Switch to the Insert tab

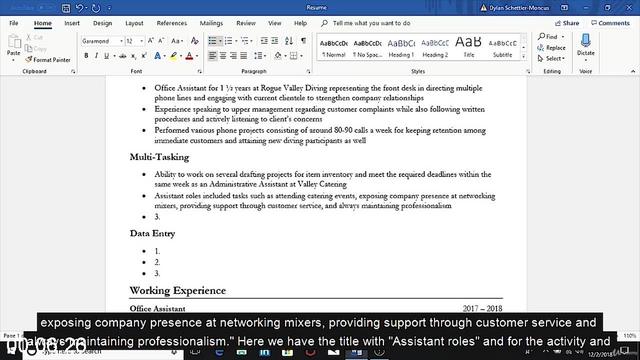point(72,23)
